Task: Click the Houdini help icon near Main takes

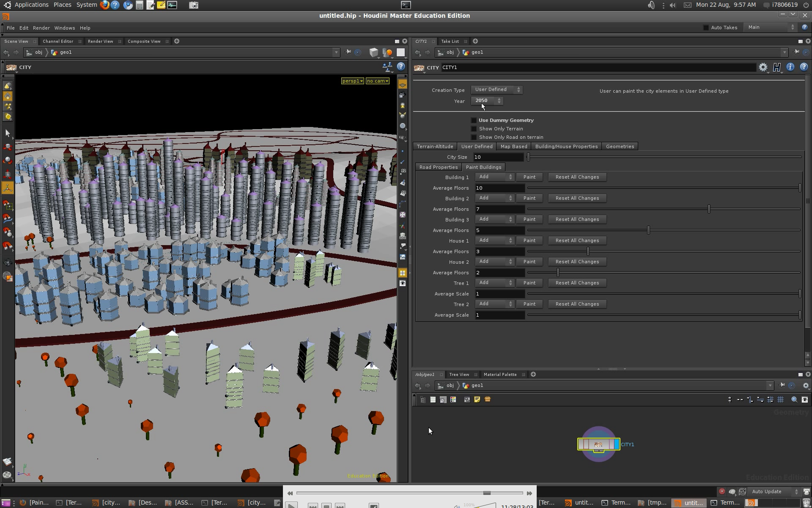Action: click(804, 27)
